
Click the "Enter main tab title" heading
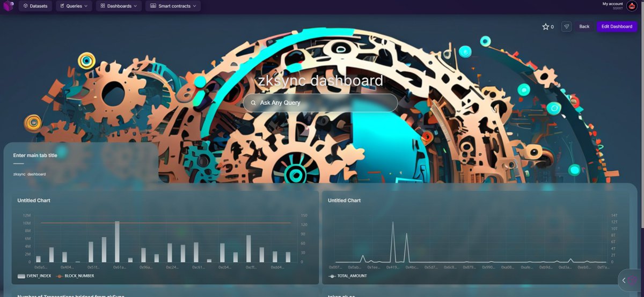[x=35, y=155]
